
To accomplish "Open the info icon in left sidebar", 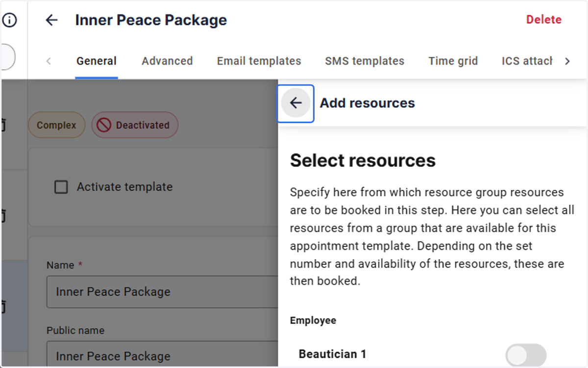I will 9,20.
